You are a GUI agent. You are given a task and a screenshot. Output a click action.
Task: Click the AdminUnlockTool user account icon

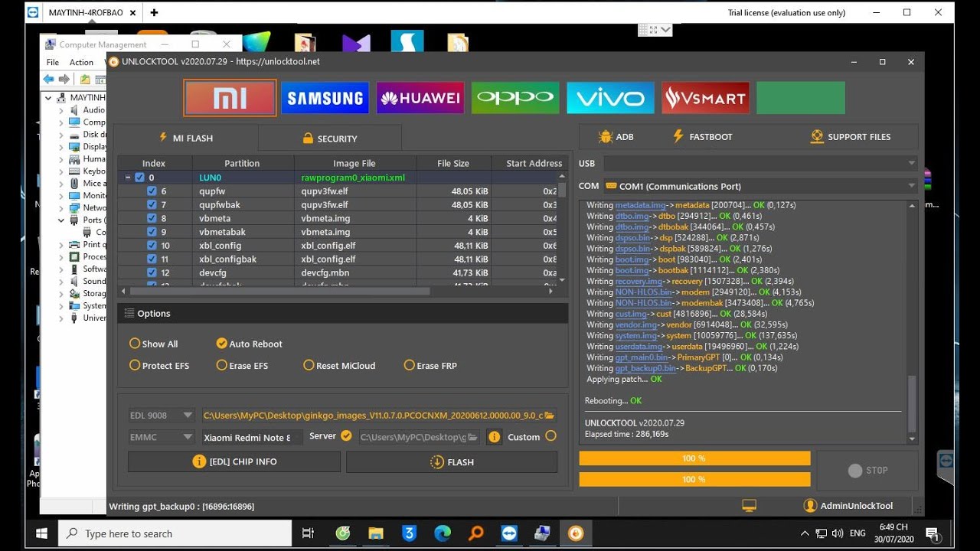pyautogui.click(x=810, y=506)
